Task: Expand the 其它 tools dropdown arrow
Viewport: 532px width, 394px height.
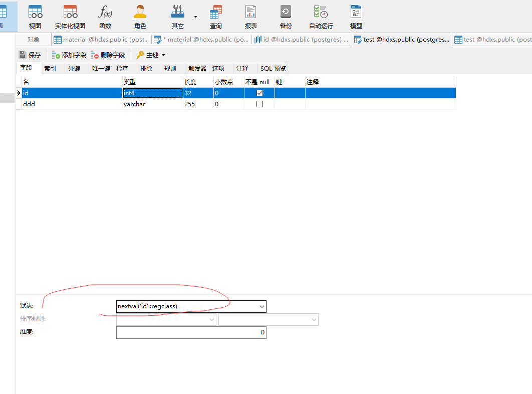Action: coord(195,17)
